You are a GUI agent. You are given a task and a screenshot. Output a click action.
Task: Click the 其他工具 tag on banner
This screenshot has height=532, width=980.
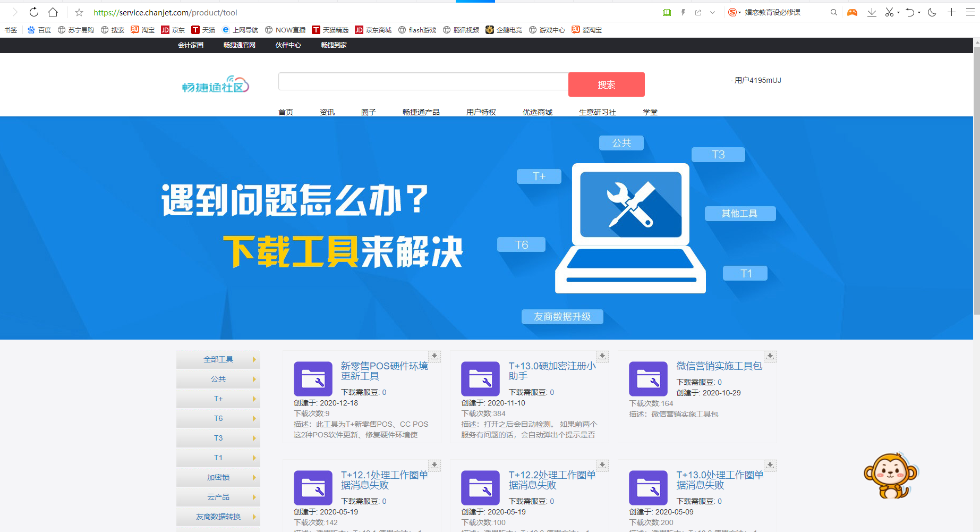740,214
